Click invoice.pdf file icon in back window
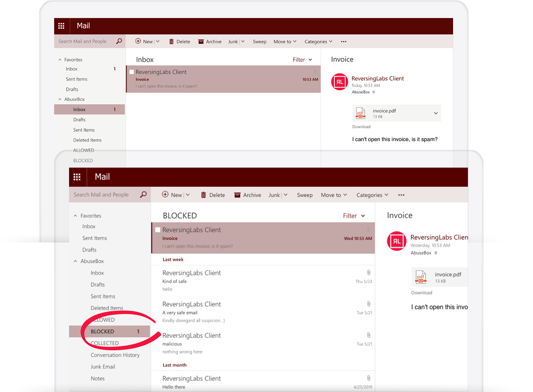This screenshot has width=533, height=392. [x=360, y=113]
